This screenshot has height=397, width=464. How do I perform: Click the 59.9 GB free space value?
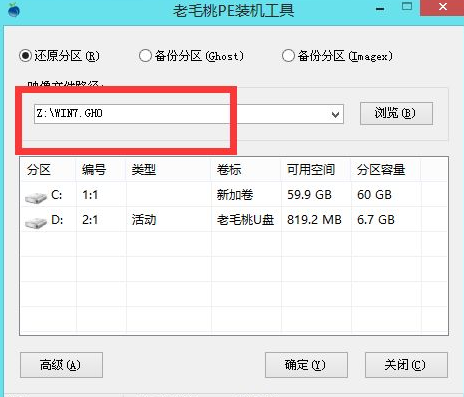coord(309,195)
